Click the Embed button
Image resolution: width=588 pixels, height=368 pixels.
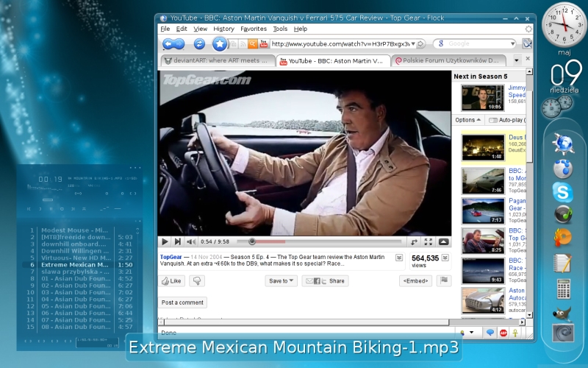(415, 281)
